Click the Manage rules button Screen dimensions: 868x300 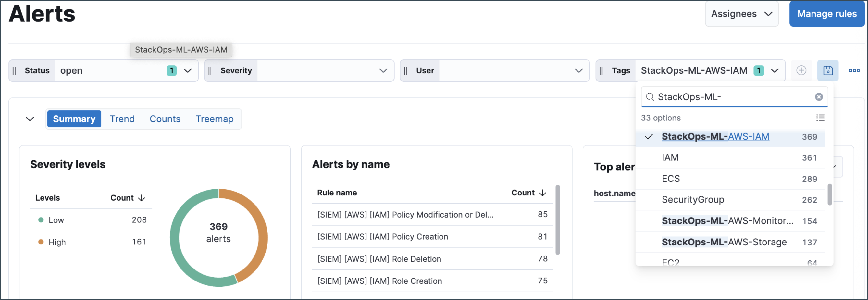(x=826, y=14)
